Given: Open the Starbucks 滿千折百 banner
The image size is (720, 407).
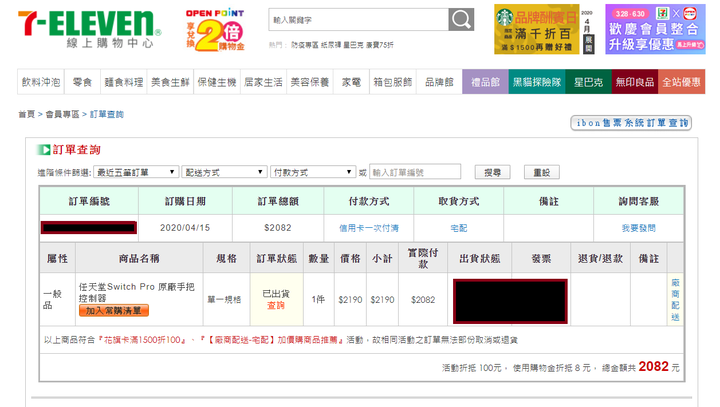Looking at the screenshot, I should coord(536,29).
